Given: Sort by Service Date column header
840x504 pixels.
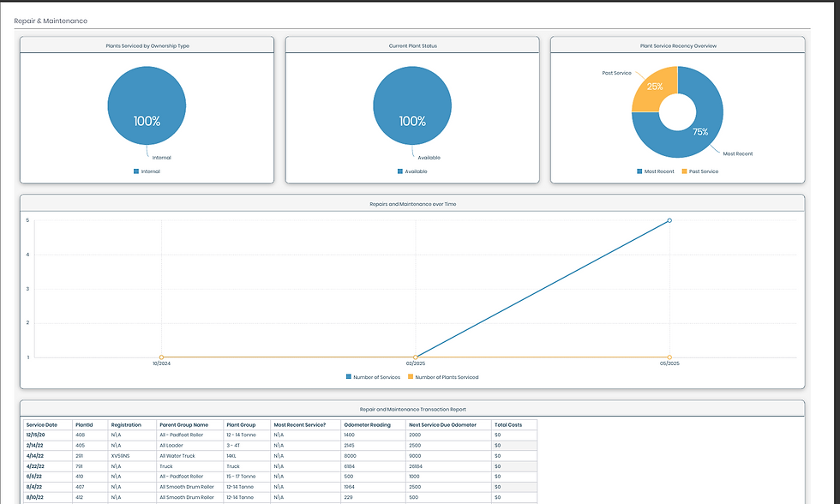Looking at the screenshot, I should 42,425.
